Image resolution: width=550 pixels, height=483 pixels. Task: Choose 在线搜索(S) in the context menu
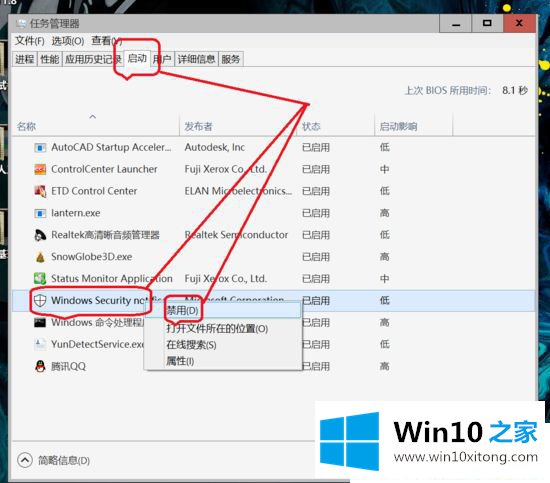click(191, 345)
